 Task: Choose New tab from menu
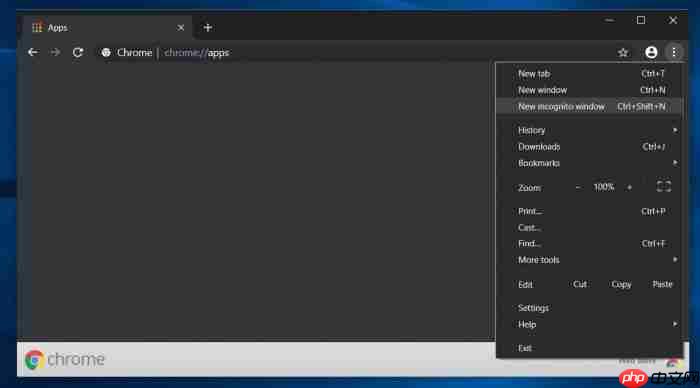tap(589, 74)
